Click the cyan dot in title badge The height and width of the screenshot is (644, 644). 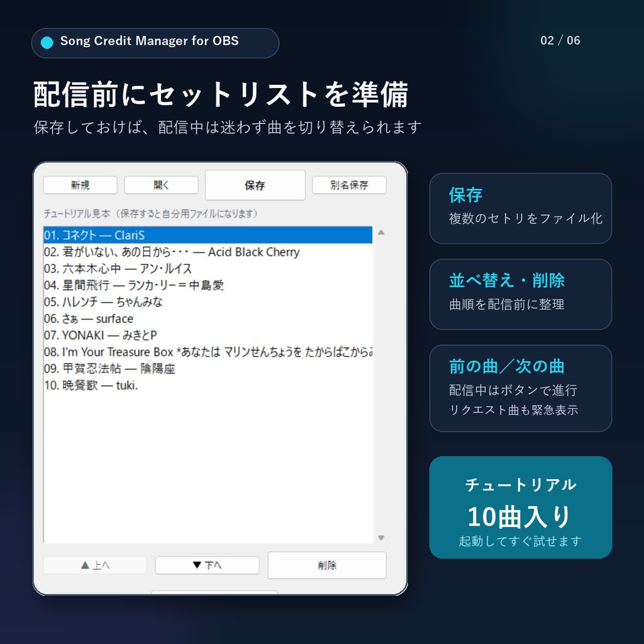coord(47,42)
